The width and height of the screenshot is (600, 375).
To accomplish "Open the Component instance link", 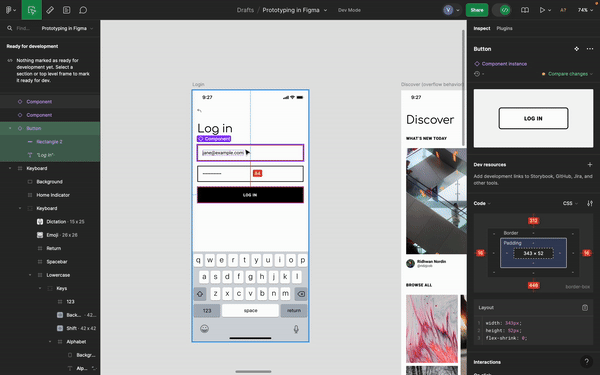I will coord(504,64).
